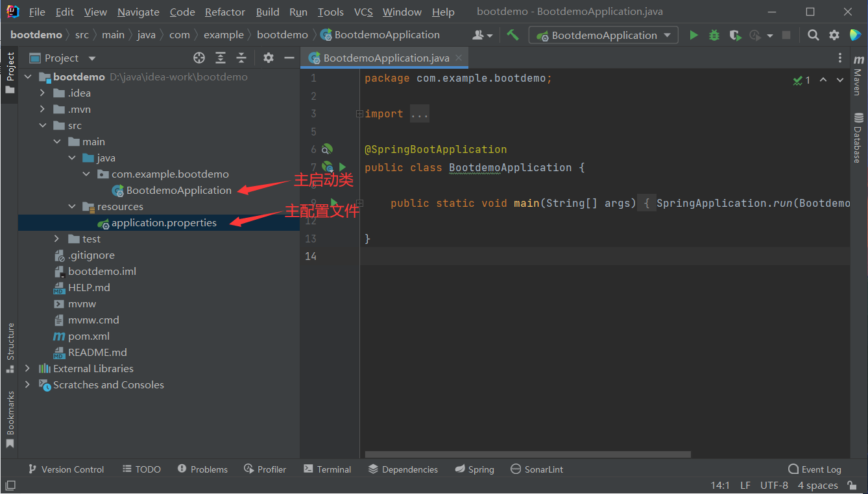The width and height of the screenshot is (868, 494).
Task: Open SonarLint tool window
Action: click(537, 469)
